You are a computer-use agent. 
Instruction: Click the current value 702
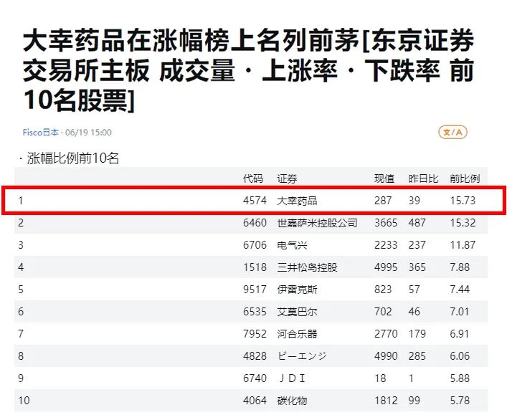click(x=383, y=312)
